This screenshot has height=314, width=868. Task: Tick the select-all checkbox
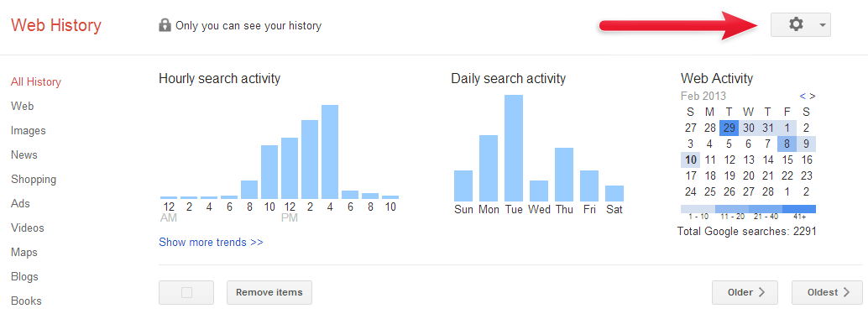(186, 292)
